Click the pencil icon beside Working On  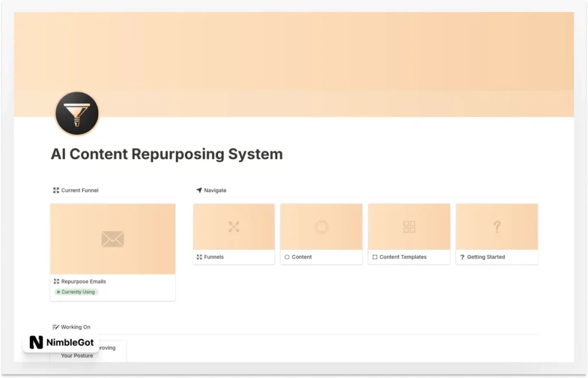(x=56, y=326)
